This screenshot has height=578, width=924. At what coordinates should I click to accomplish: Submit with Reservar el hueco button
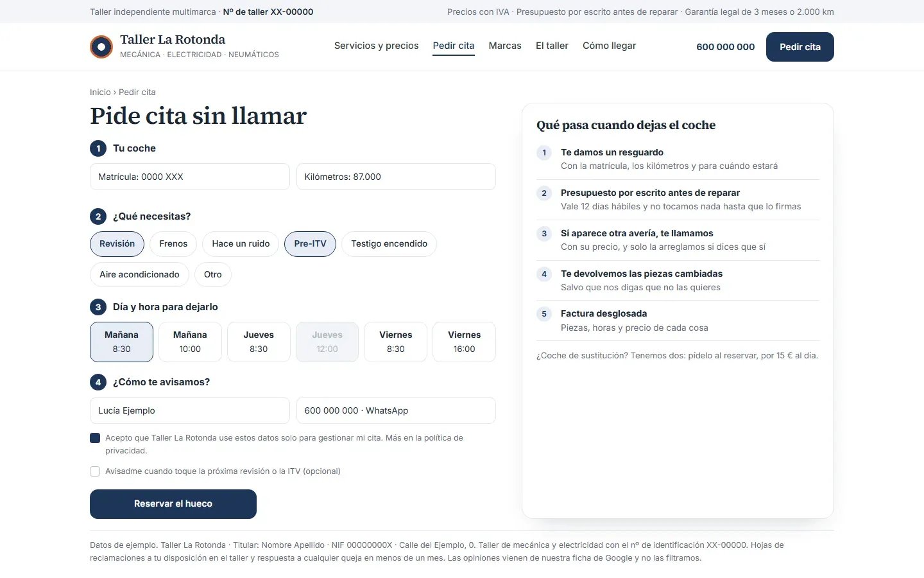tap(173, 504)
